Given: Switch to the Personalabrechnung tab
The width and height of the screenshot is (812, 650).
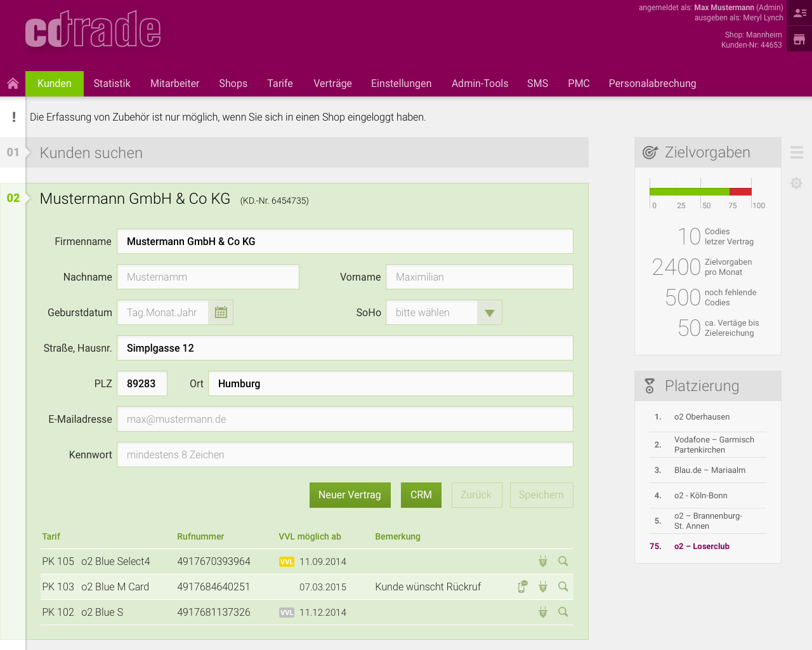Looking at the screenshot, I should tap(652, 84).
